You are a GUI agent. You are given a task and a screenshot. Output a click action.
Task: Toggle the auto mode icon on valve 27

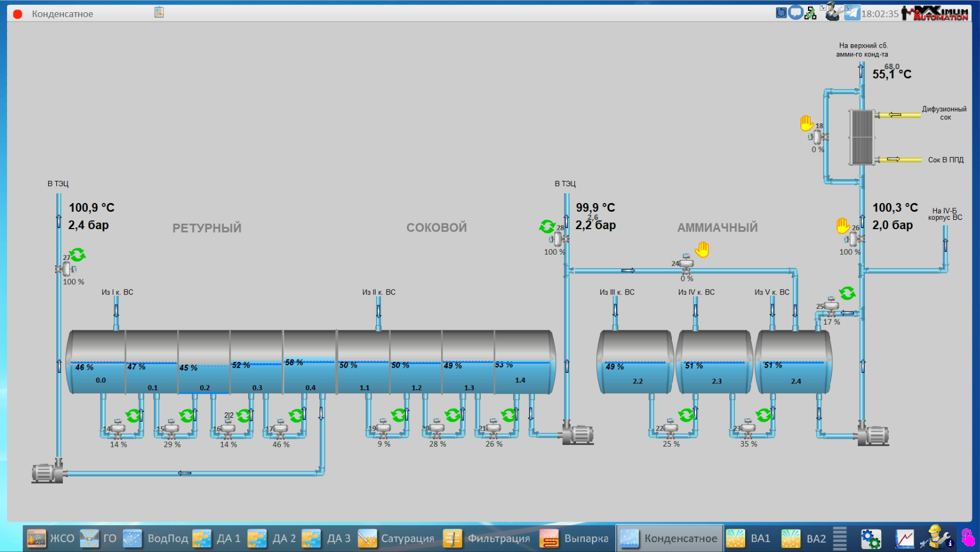click(x=78, y=254)
